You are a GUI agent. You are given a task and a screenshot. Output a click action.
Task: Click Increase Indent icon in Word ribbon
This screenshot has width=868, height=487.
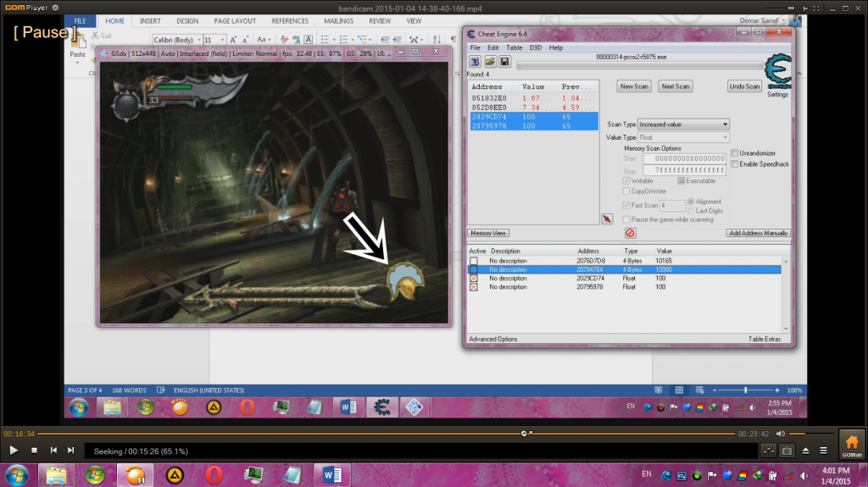tap(397, 39)
